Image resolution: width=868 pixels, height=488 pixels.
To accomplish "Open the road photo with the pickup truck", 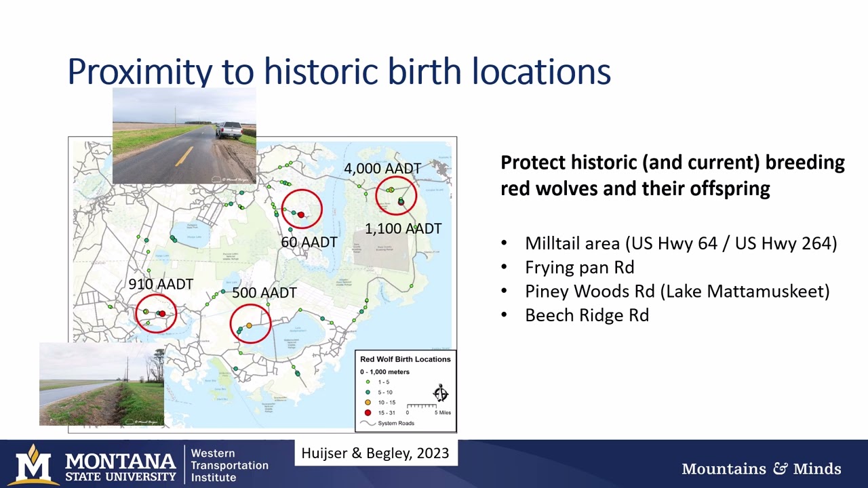I will pyautogui.click(x=184, y=136).
